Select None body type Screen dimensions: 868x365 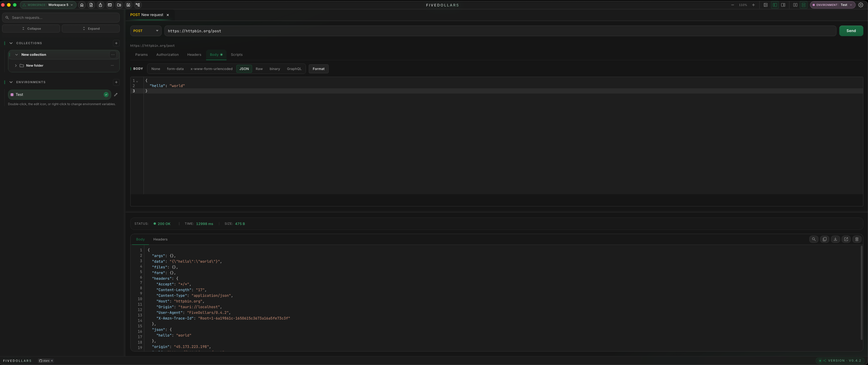[x=156, y=69]
